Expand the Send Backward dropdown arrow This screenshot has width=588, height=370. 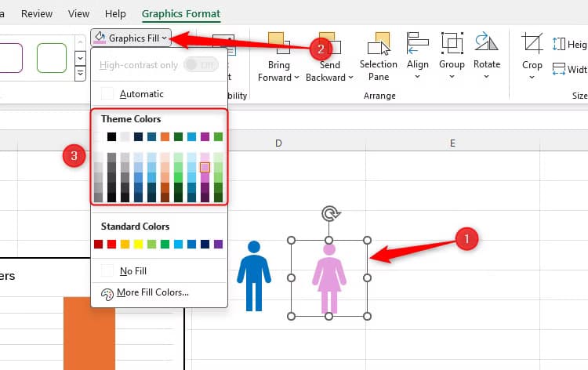(350, 78)
